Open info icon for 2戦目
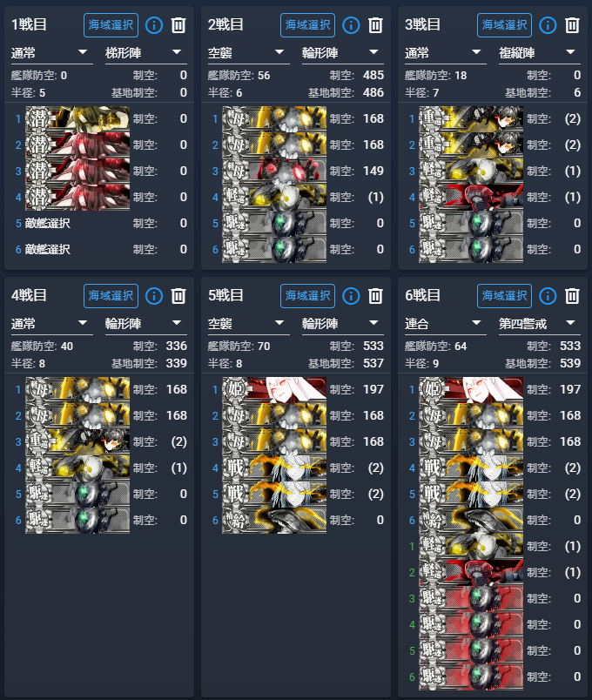592x700 pixels. [351, 25]
